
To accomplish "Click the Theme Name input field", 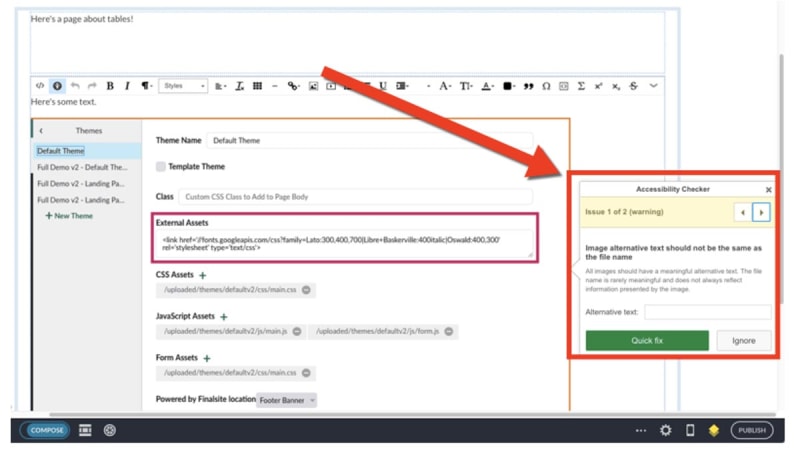I will click(x=370, y=140).
